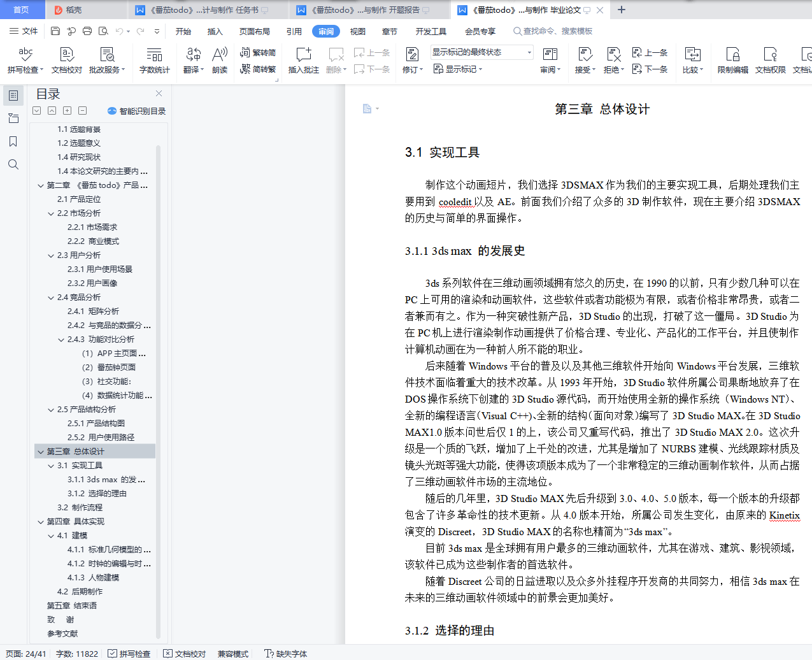Click the Save icon in quick access toolbar

click(55, 31)
